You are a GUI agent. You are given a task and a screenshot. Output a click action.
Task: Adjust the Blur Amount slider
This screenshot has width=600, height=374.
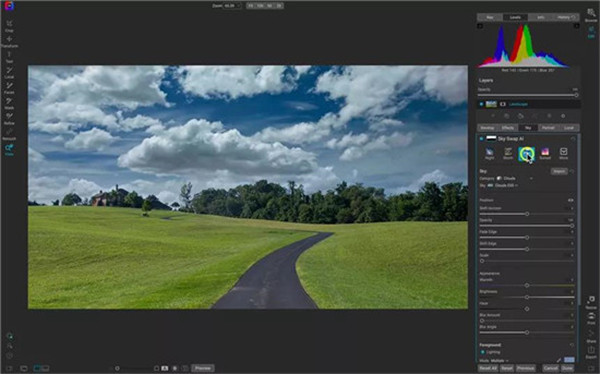527,320
